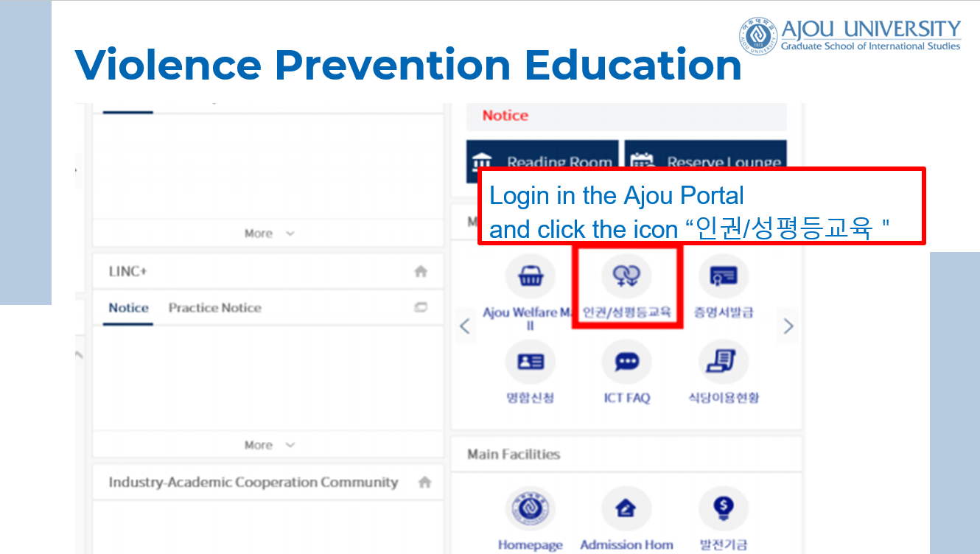980x554 pixels.
Task: Expand More above the LINC+ panel
Action: tap(269, 234)
